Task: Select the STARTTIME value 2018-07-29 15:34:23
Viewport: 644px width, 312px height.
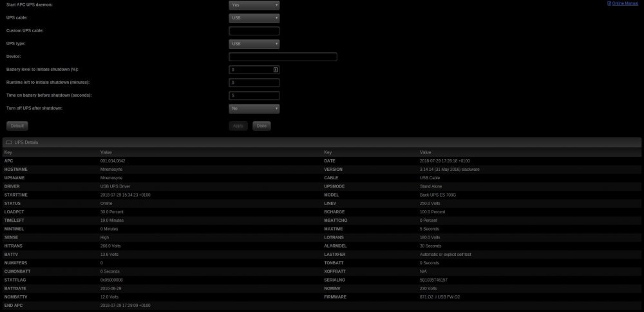Action: pyautogui.click(x=126, y=195)
